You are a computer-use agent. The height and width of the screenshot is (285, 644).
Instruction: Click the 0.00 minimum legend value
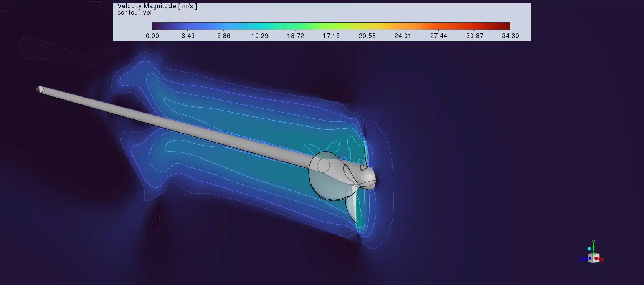[x=152, y=36]
